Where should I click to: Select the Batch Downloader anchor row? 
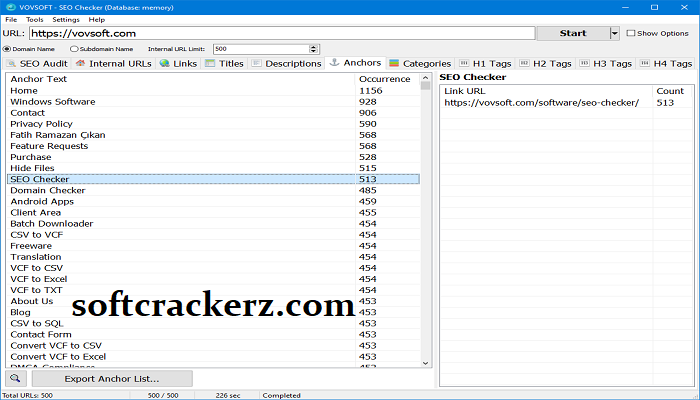click(x=213, y=224)
